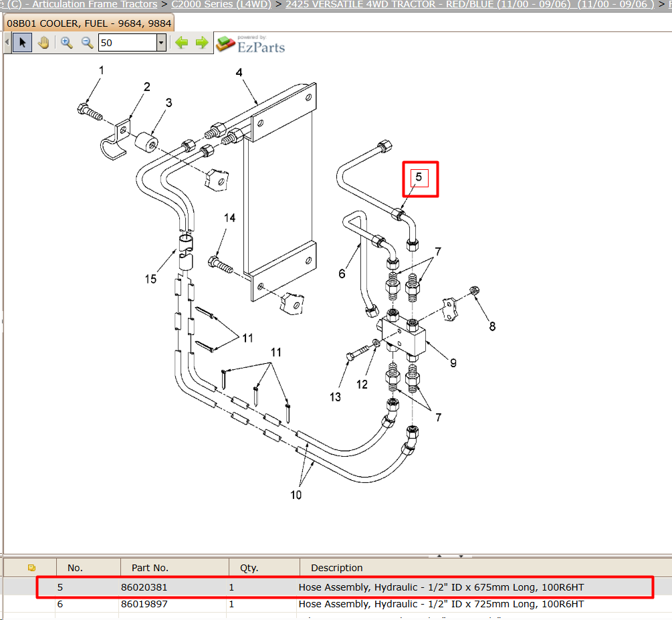The image size is (672, 620).
Task: Open 2425 VERSATILE 4WD TRACTOR breadcrumb link
Action: pos(470,5)
